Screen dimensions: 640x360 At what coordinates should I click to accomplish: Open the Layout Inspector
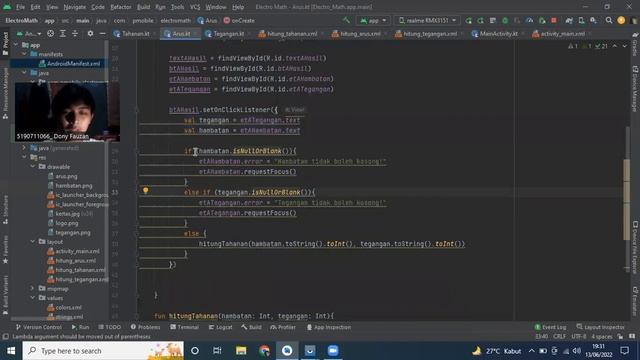(600, 327)
